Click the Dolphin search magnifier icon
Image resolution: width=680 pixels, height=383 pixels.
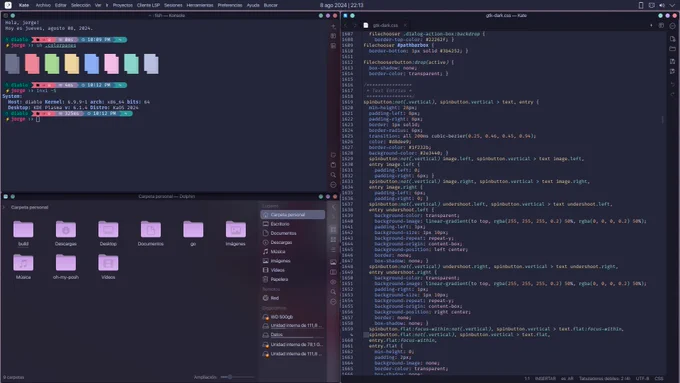pyautogui.click(x=333, y=292)
